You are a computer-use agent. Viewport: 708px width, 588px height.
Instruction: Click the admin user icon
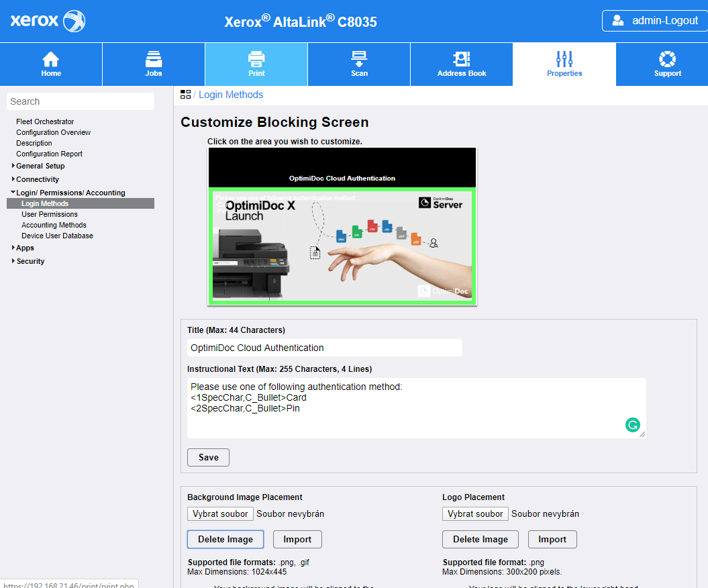click(x=617, y=20)
